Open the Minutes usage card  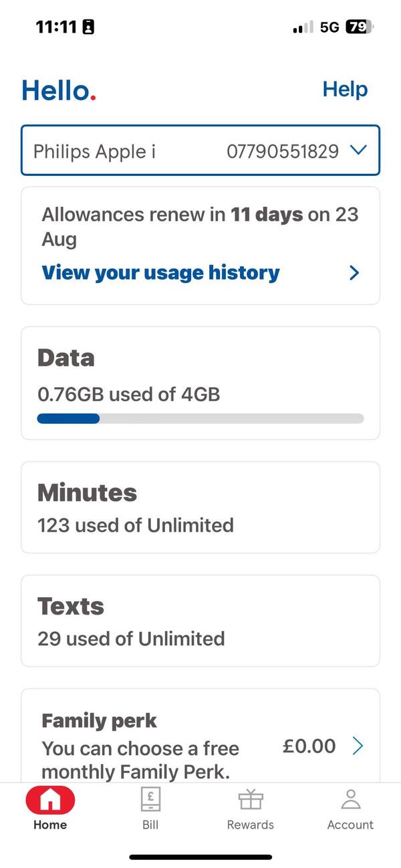200,508
